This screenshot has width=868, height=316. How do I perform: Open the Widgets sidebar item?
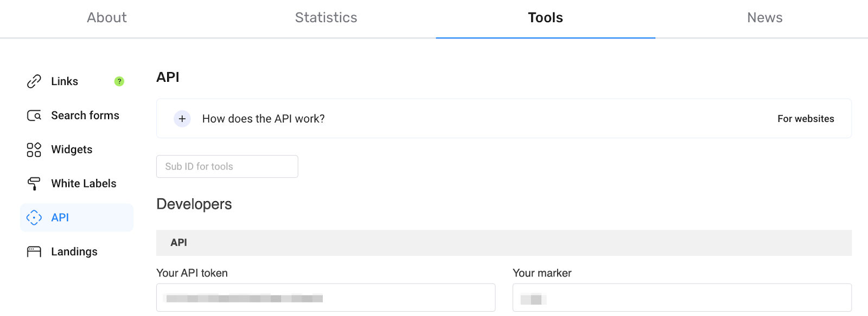coord(72,150)
